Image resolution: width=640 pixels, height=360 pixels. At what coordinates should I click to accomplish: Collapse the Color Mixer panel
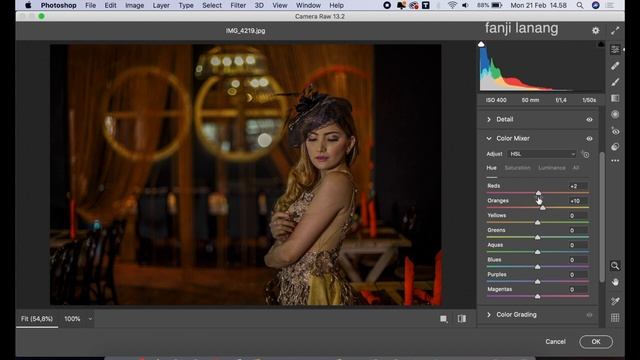489,139
